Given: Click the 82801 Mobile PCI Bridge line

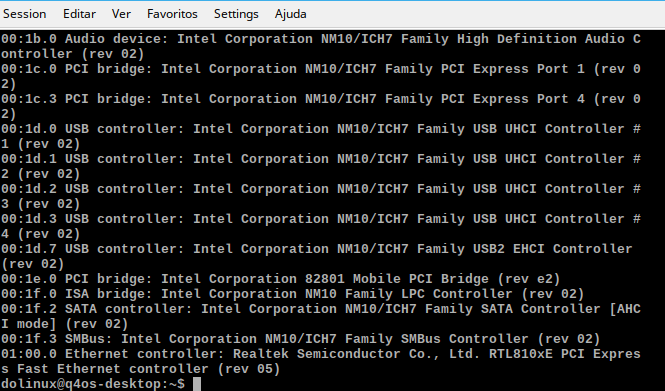Looking at the screenshot, I should point(281,279).
